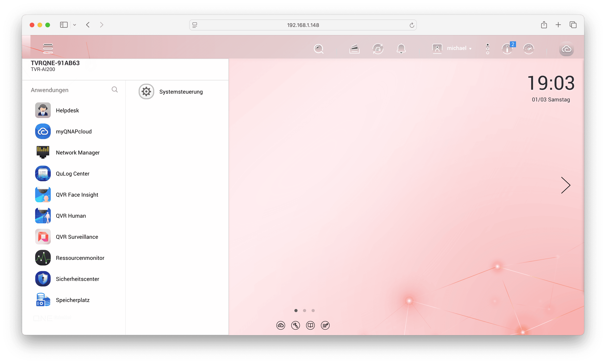Open the main hamburger menu

coord(48,48)
